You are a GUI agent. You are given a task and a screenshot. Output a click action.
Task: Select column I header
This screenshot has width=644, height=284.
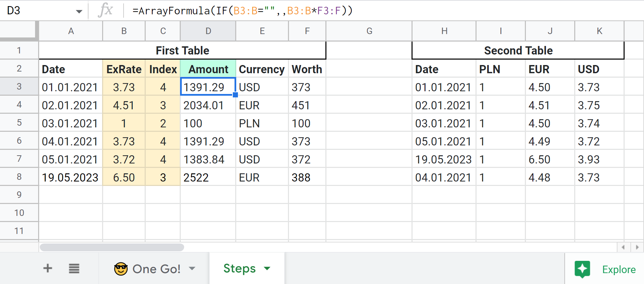coord(501,31)
